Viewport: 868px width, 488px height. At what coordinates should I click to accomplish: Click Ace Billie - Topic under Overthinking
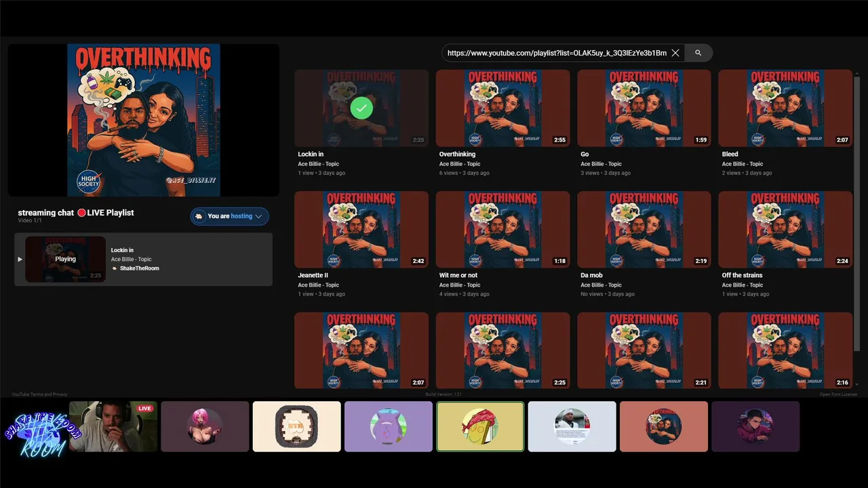pyautogui.click(x=460, y=164)
